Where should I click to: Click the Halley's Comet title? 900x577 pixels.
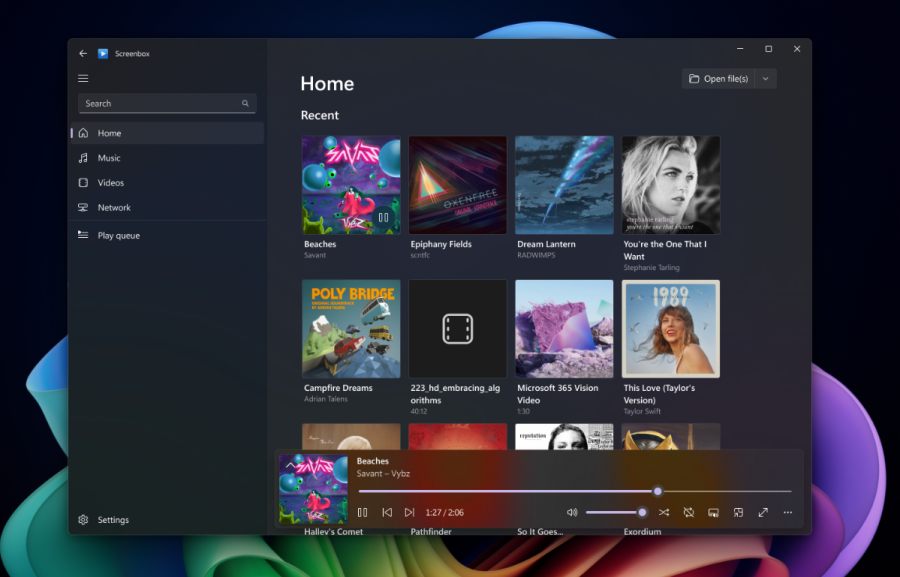(x=333, y=532)
